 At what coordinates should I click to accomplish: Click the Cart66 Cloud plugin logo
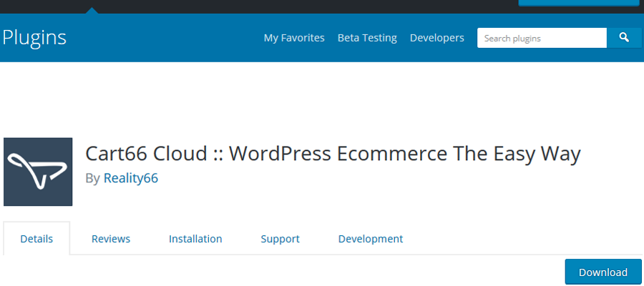tap(38, 172)
